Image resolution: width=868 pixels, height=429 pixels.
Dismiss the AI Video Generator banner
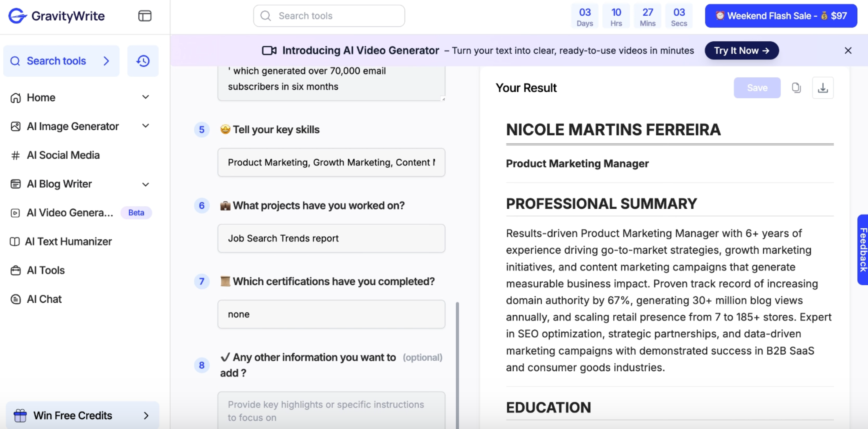[848, 51]
